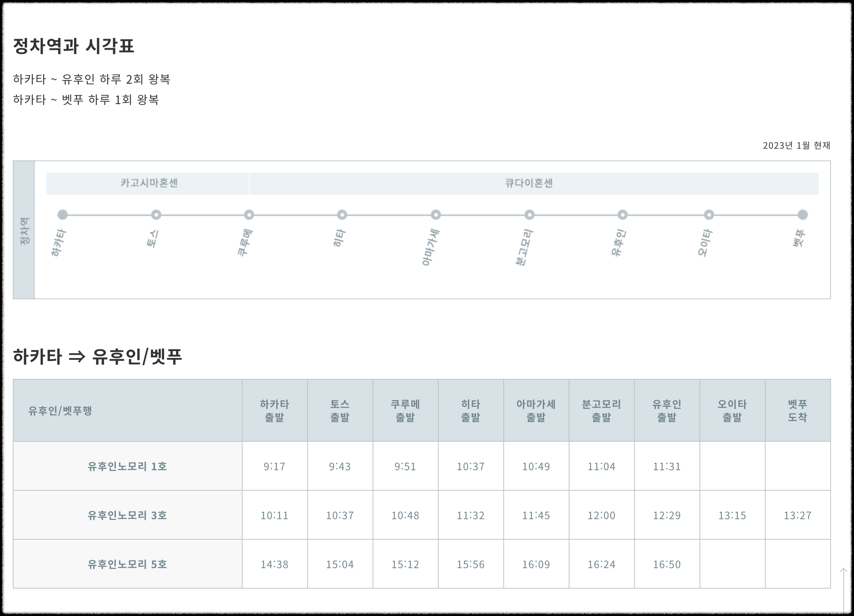Viewport: 854px width, 616px height.
Task: Click the 오이타 출발 column header
Action: tap(732, 410)
